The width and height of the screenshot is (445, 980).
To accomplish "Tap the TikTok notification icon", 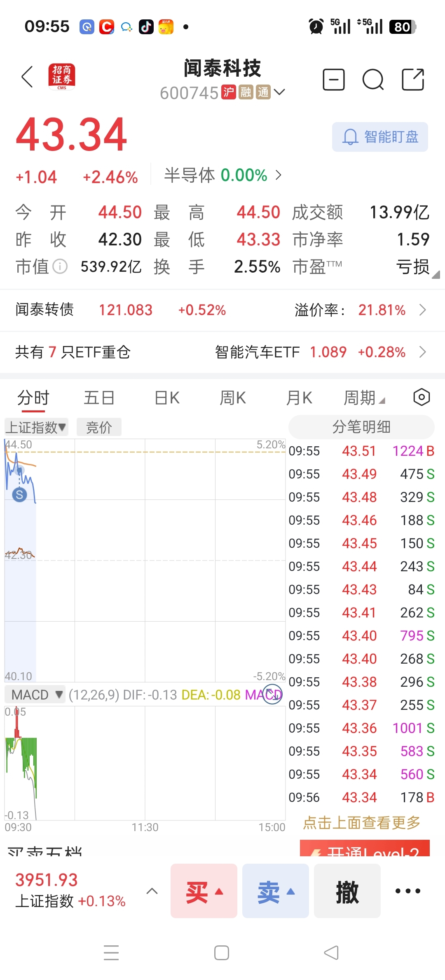I will 146,27.
